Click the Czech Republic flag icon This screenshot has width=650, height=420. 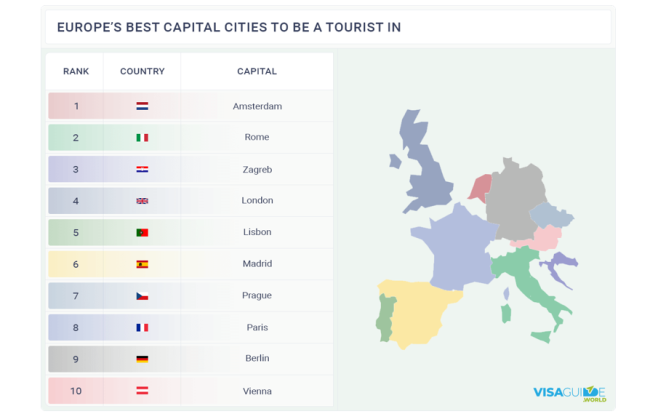(x=142, y=296)
